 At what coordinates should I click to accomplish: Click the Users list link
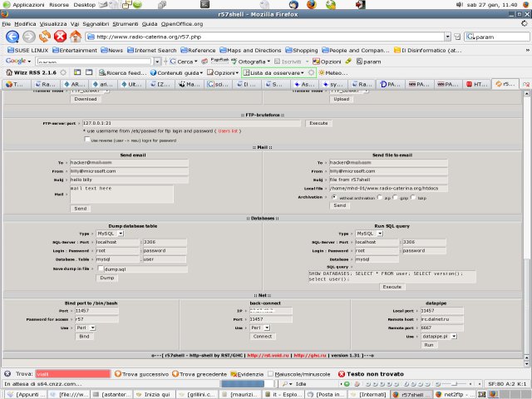point(229,131)
